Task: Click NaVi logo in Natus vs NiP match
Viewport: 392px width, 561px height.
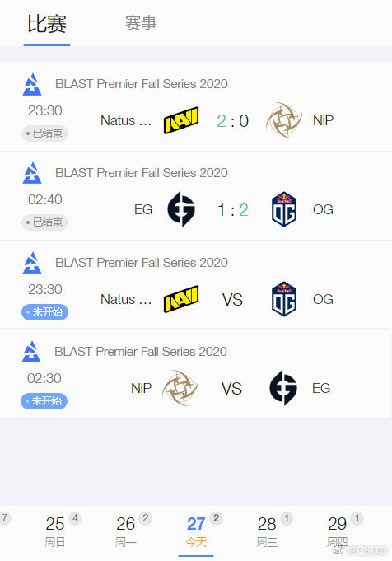Action: [x=181, y=120]
